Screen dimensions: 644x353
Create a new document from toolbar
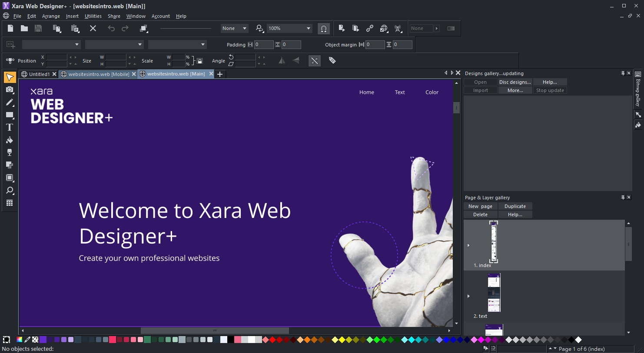[10, 28]
